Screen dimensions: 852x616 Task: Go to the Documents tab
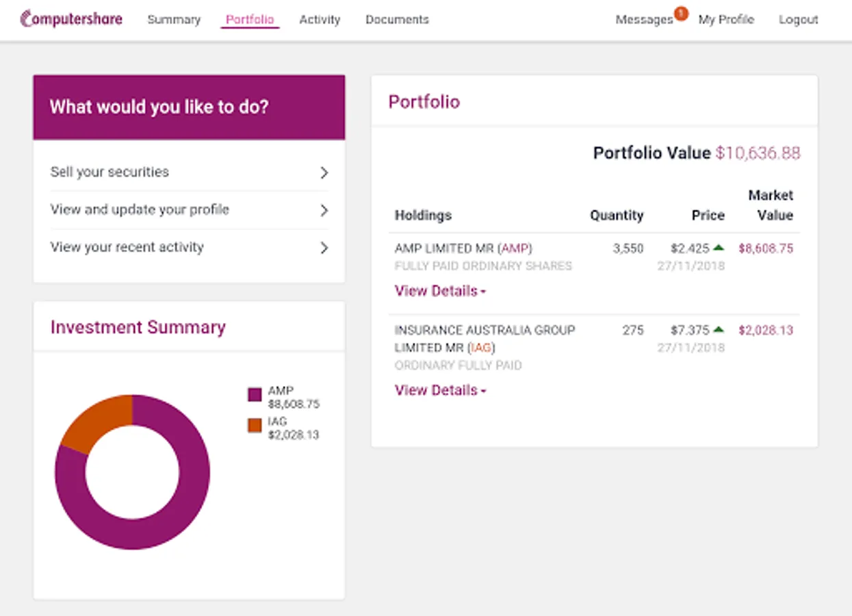397,20
